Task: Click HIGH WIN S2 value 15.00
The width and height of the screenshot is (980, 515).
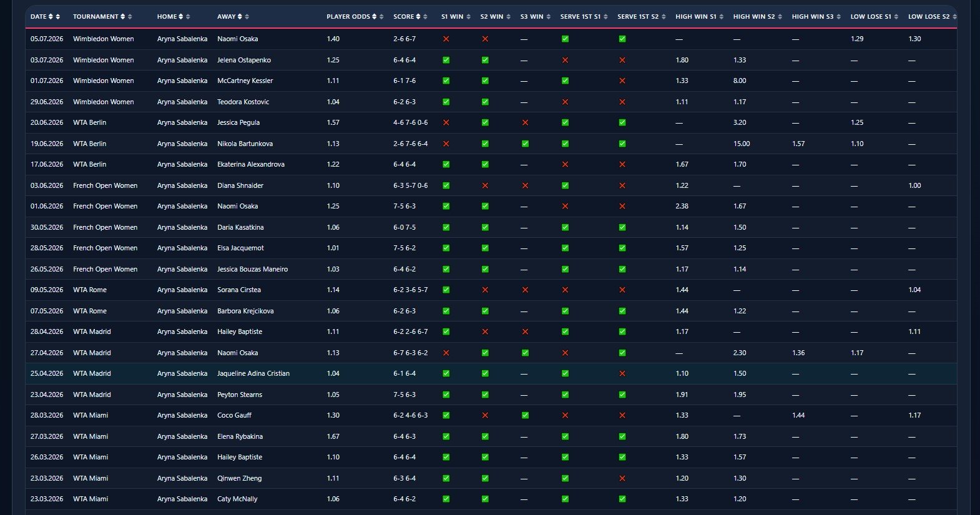Action: tap(741, 144)
